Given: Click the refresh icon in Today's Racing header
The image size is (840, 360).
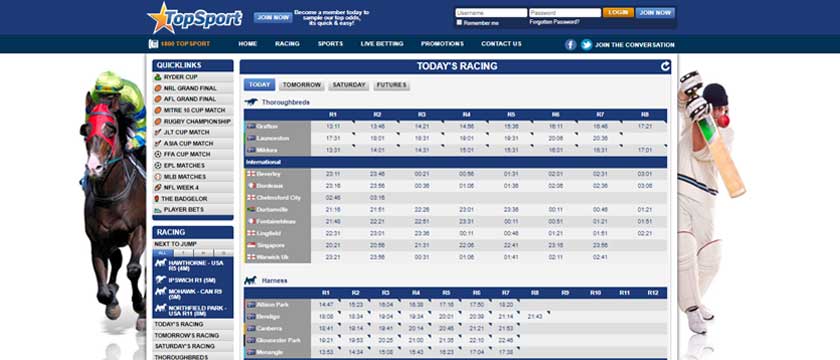Looking at the screenshot, I should [x=665, y=66].
